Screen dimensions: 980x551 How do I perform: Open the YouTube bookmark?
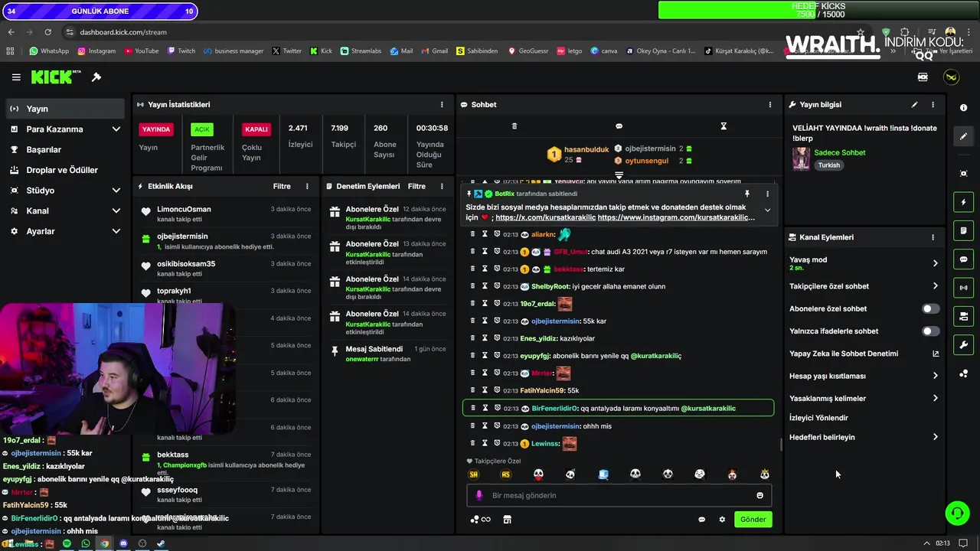point(140,51)
